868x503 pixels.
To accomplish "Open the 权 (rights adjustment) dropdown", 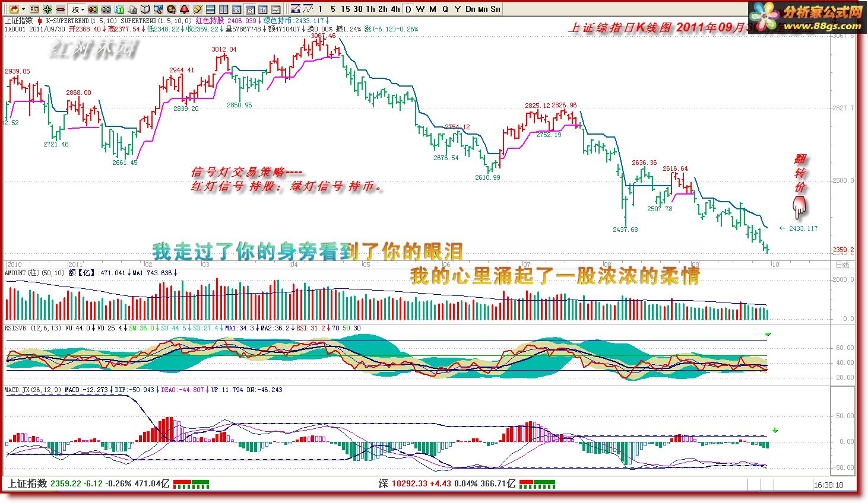I will 78,9.
